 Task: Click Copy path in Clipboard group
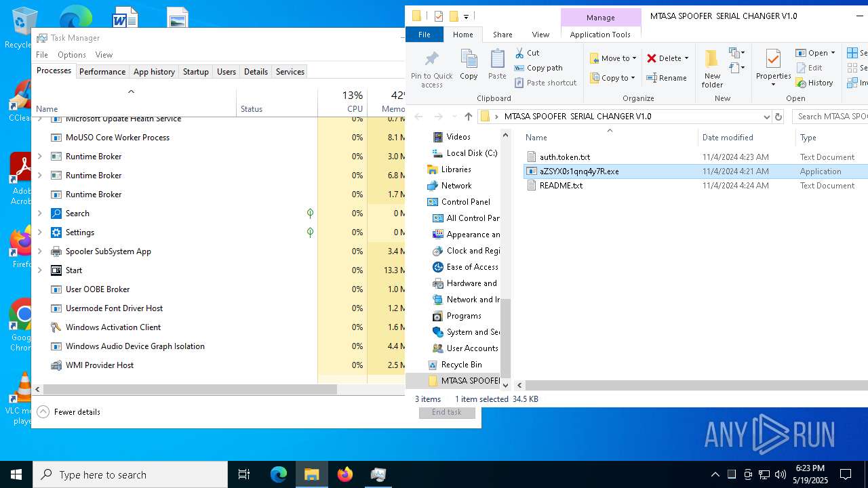[x=539, y=68]
